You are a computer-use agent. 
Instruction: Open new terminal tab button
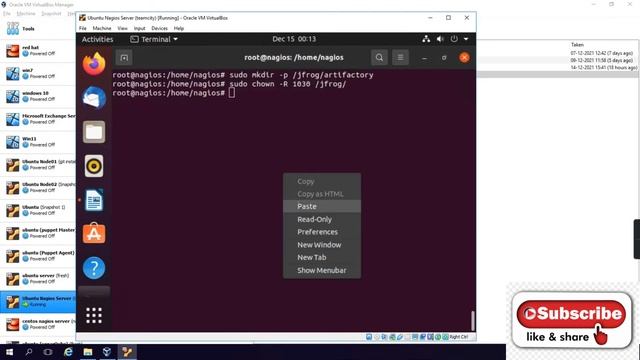[x=124, y=58]
